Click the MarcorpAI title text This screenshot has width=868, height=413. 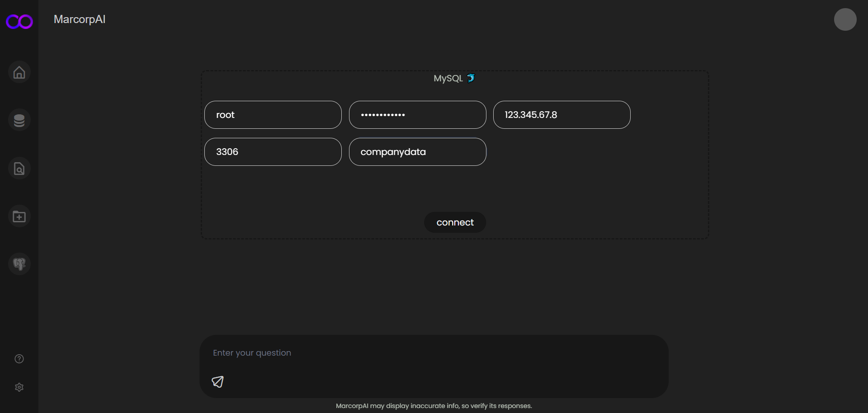[80, 19]
